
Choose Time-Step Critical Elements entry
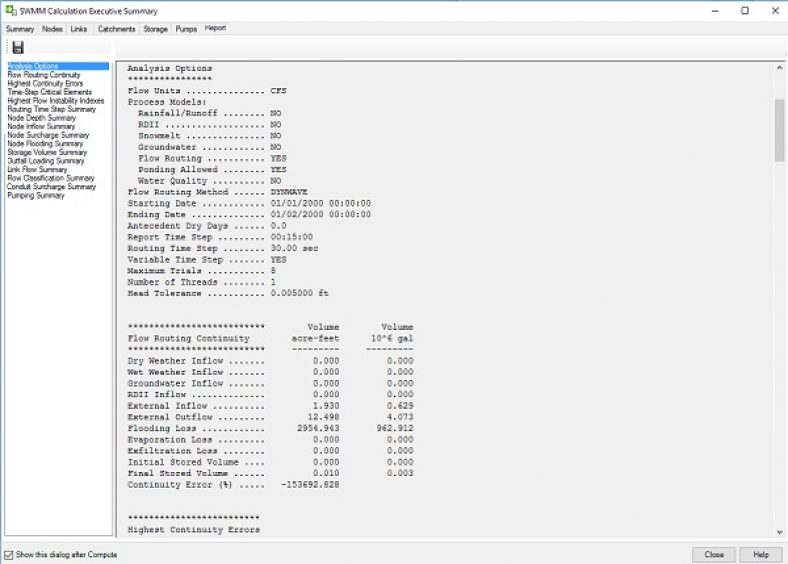pyautogui.click(x=50, y=91)
